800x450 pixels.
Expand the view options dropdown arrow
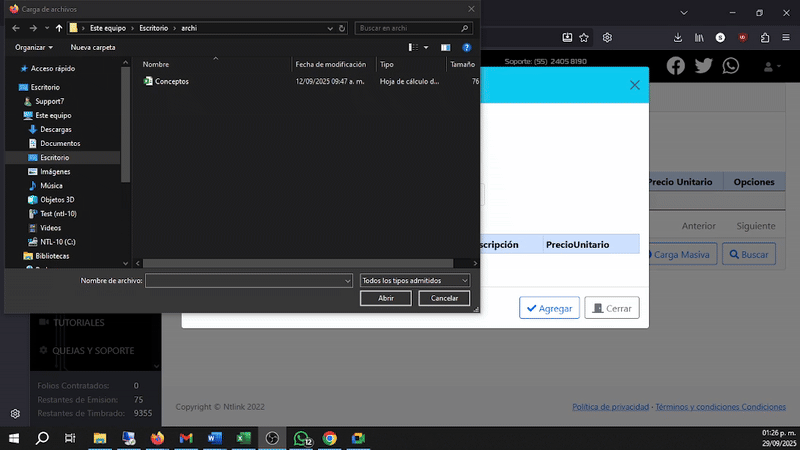click(426, 47)
